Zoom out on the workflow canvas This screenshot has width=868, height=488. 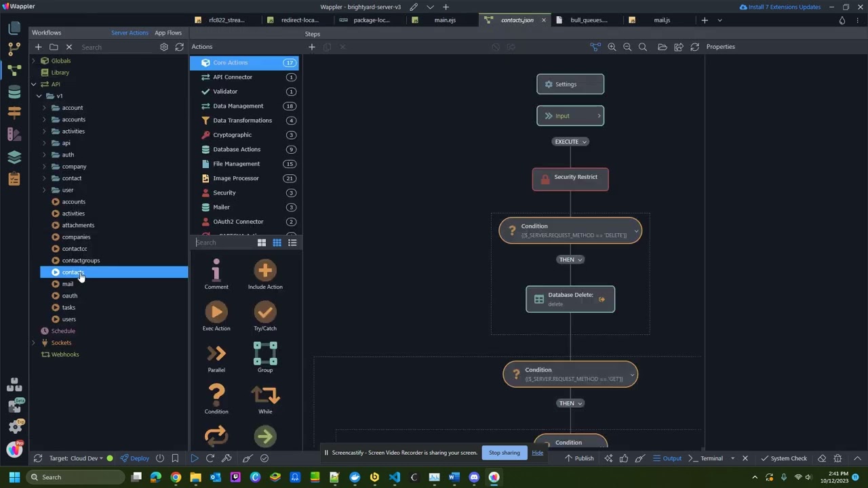[627, 47]
